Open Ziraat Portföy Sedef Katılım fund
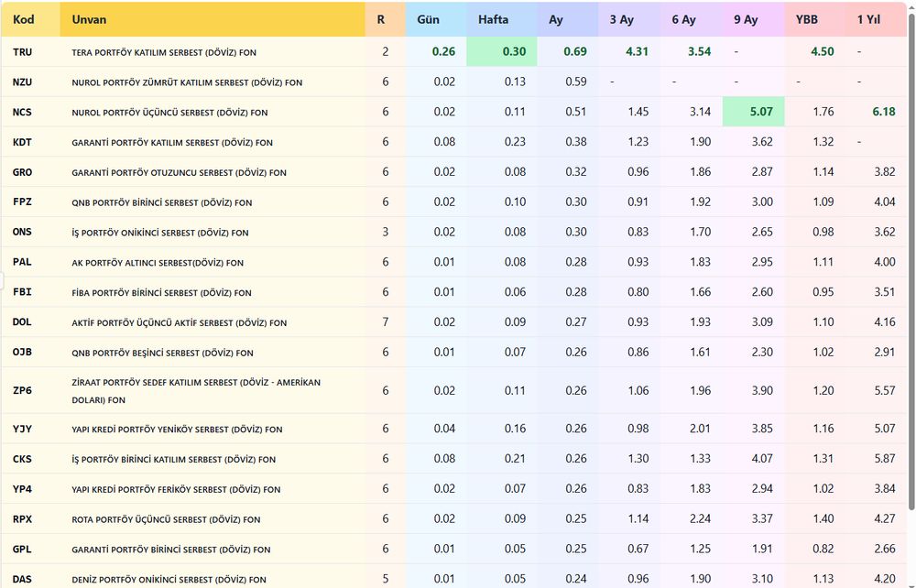The width and height of the screenshot is (916, 588). 196,391
